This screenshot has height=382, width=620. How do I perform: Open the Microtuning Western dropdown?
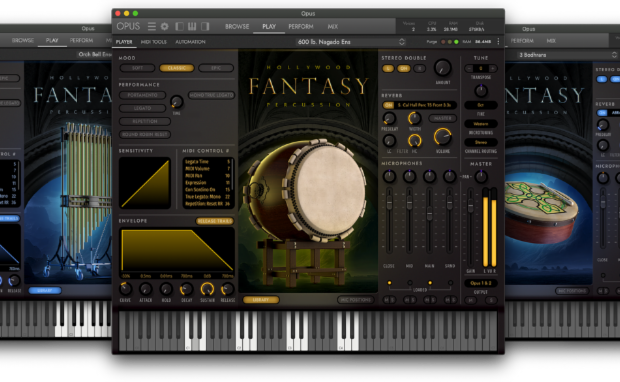(x=481, y=124)
